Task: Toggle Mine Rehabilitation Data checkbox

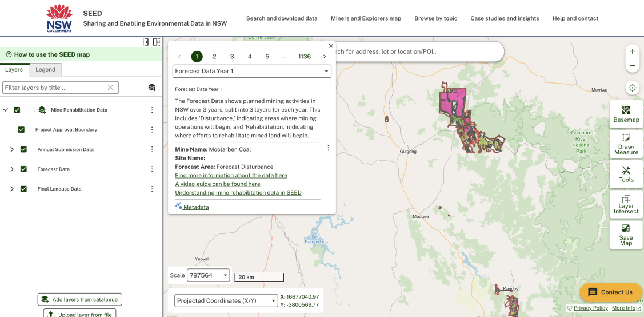Action: click(x=17, y=110)
